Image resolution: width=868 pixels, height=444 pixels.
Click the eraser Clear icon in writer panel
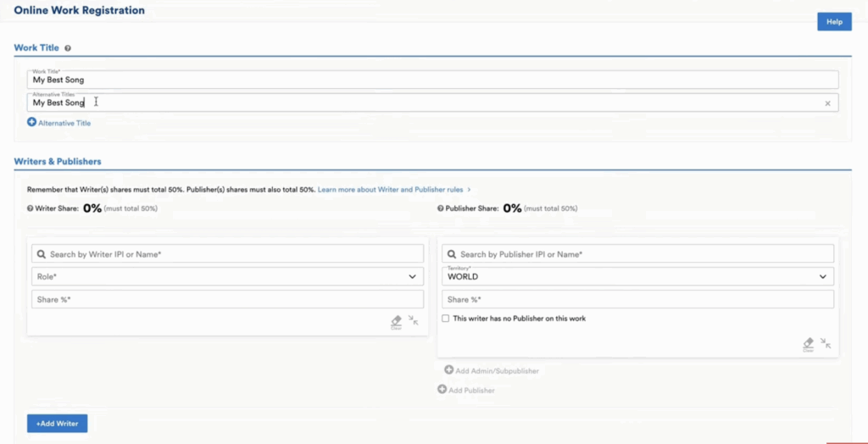pos(396,321)
